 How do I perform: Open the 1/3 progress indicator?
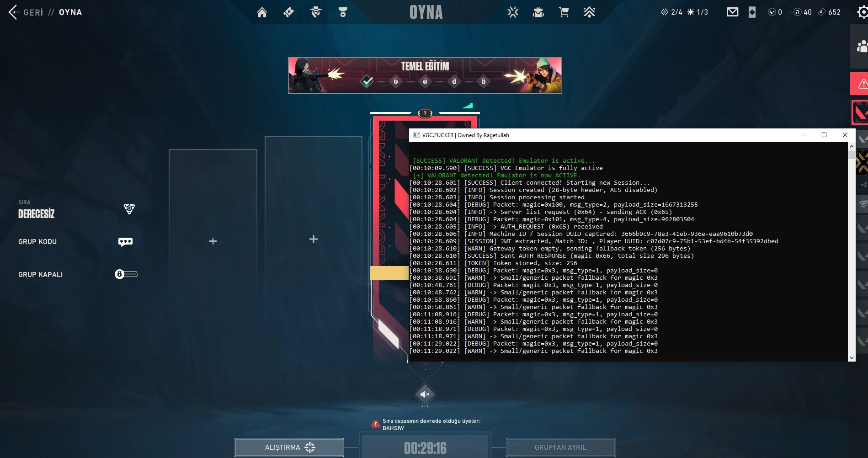click(698, 12)
